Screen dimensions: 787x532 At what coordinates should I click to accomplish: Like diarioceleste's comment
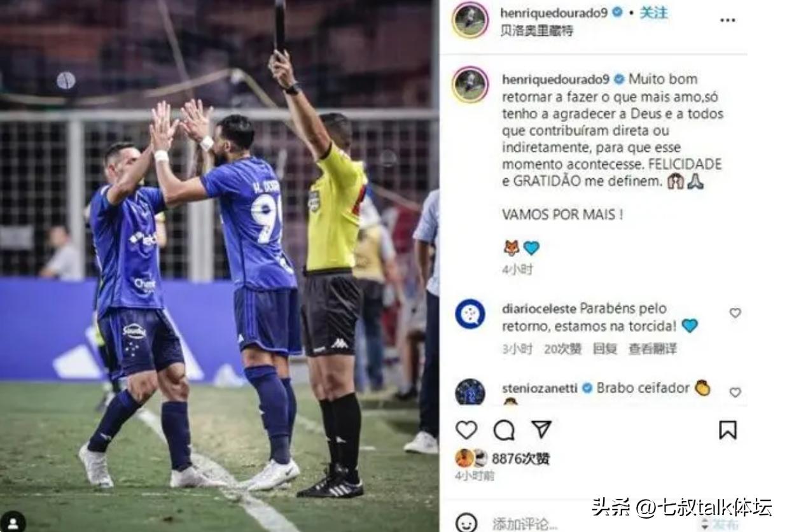pos(735,313)
